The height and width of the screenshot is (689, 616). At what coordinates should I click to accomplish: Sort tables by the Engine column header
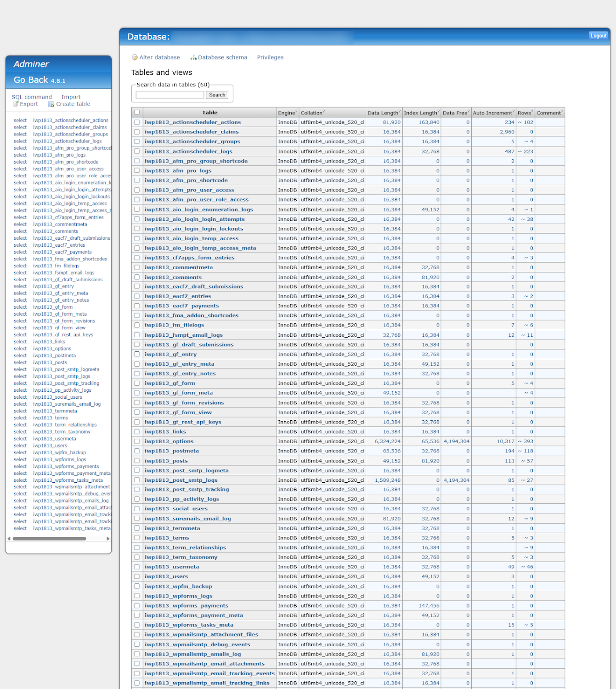285,112
